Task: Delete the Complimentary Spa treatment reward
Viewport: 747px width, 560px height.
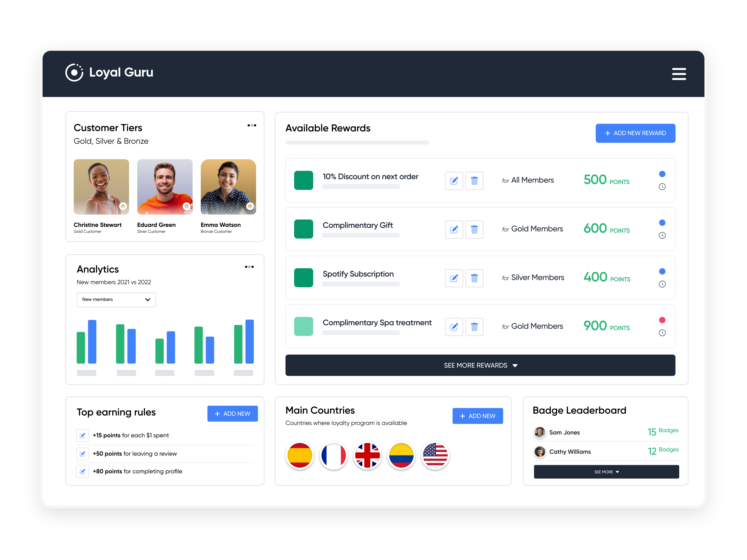Action: coord(475,327)
